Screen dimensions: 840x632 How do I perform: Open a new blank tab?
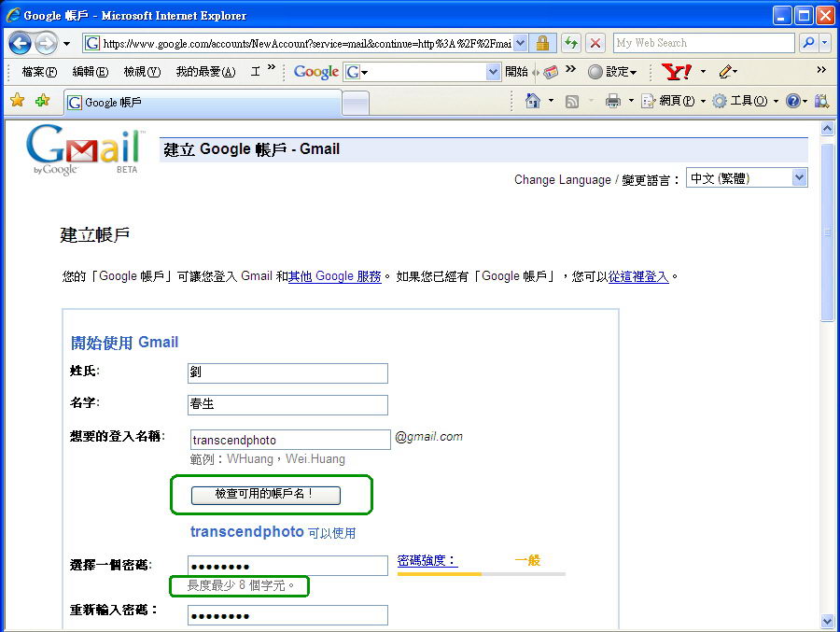356,103
